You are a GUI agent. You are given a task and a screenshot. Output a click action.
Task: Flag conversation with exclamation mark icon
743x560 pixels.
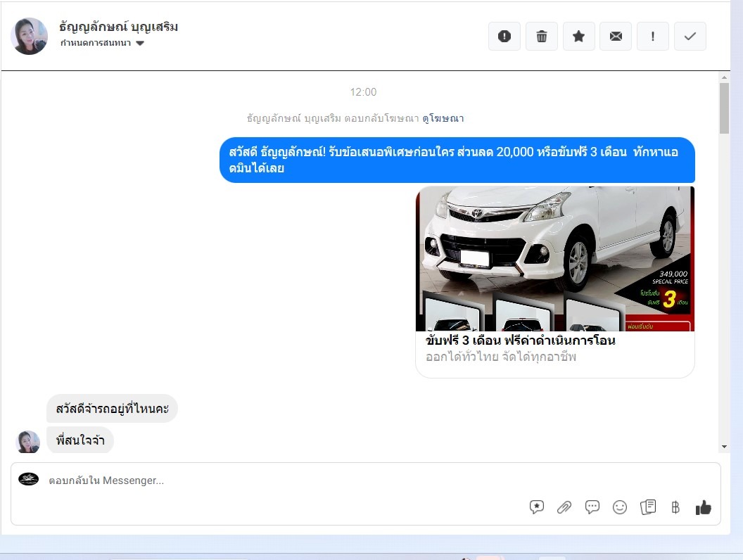pyautogui.click(x=653, y=37)
